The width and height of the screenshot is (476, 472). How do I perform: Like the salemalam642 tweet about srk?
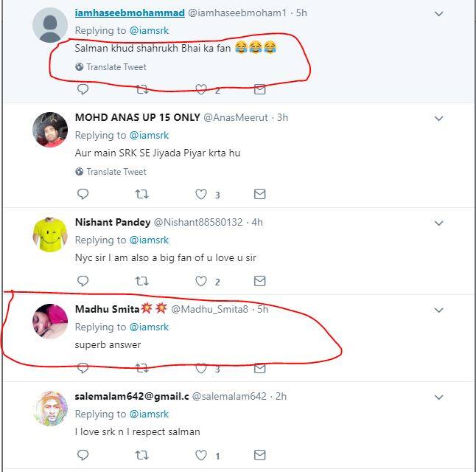(x=201, y=455)
